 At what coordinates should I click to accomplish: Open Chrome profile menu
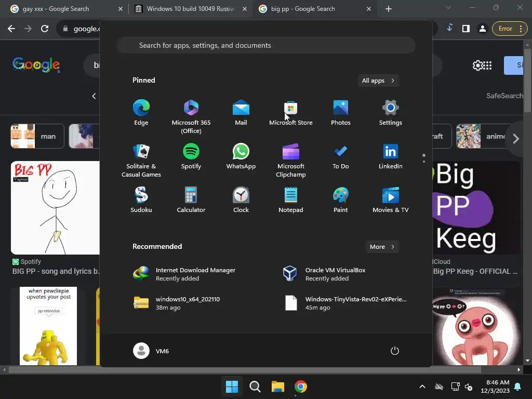tap(483, 29)
